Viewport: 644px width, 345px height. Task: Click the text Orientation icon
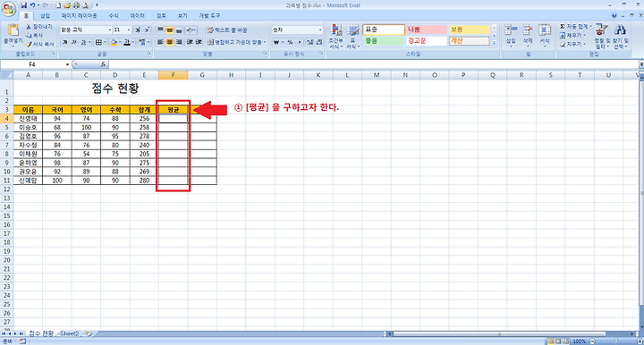tap(191, 30)
